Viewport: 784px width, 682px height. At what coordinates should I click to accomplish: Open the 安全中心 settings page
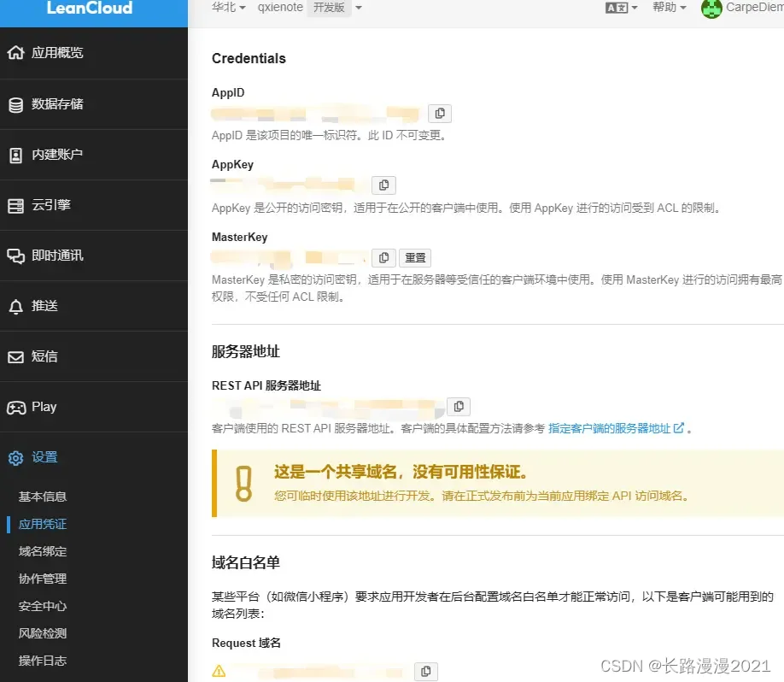[x=43, y=606]
